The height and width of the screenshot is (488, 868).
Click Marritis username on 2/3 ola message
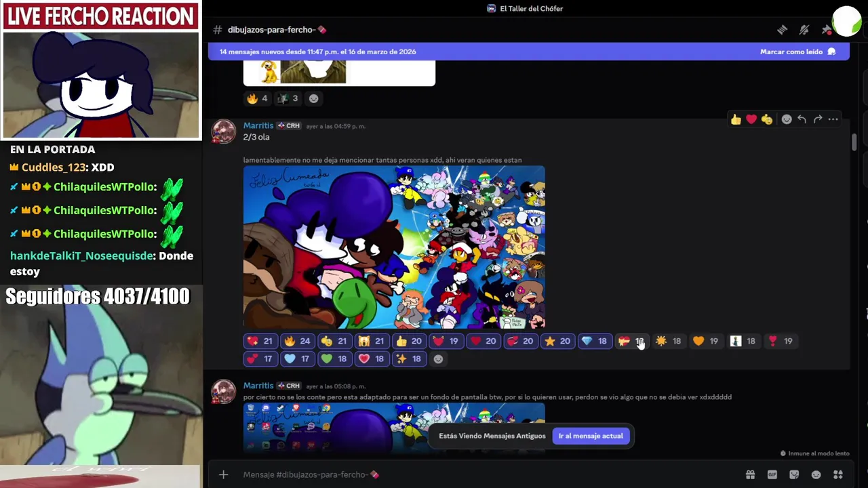pyautogui.click(x=258, y=125)
